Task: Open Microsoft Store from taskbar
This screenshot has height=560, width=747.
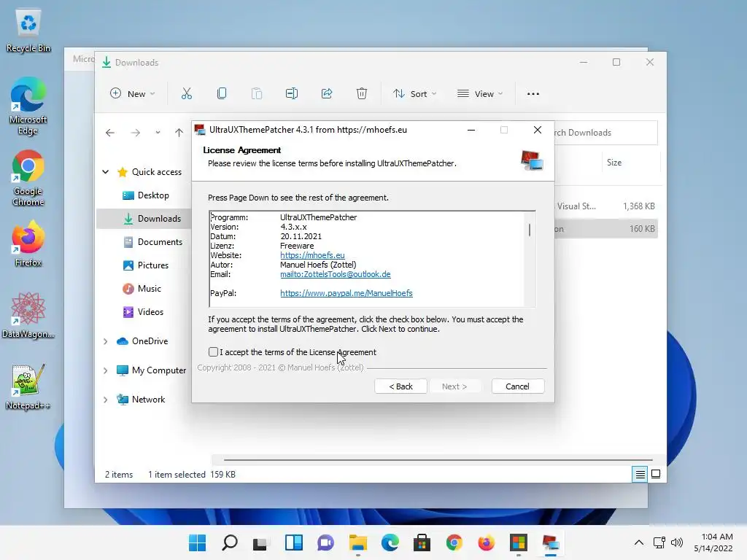Action: point(422,542)
